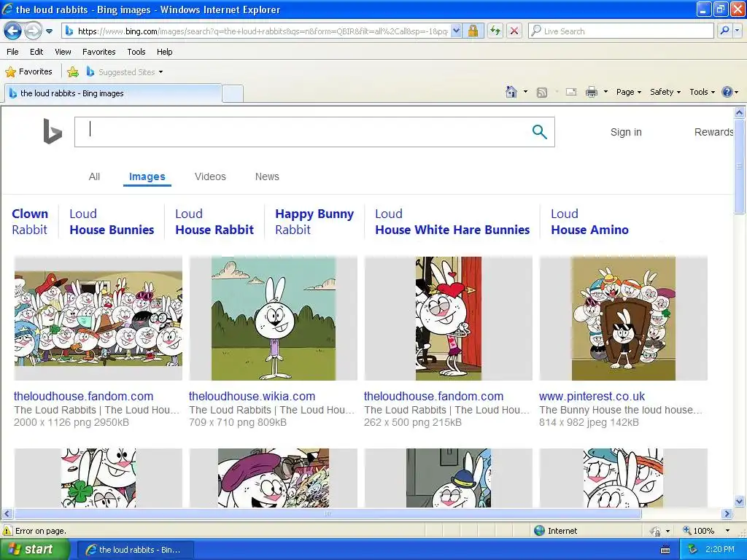Click the Live Search input box
The image size is (747, 560).
(621, 31)
